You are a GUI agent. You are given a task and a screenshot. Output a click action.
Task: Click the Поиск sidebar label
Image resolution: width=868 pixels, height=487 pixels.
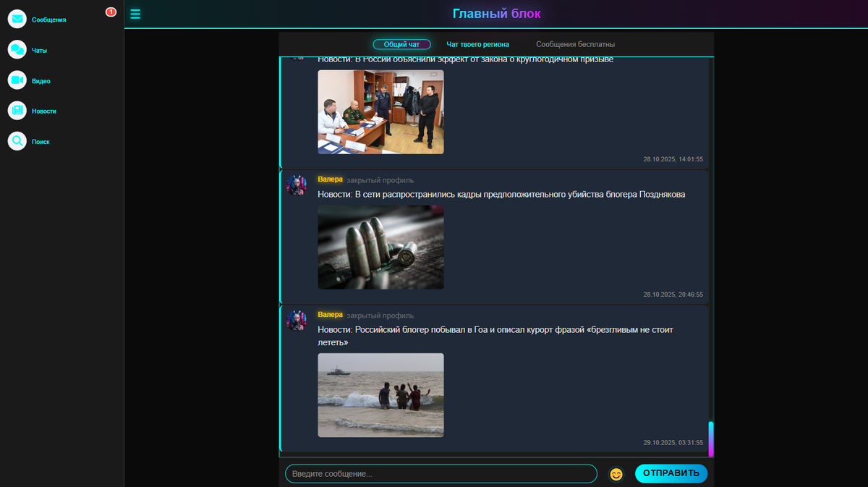[x=41, y=142]
